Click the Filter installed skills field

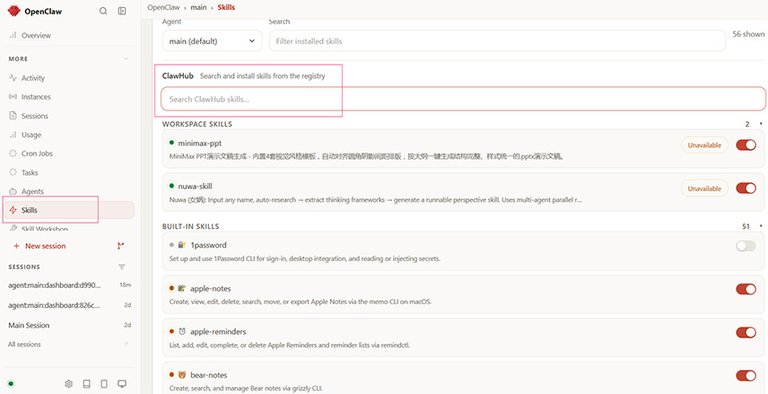[x=497, y=41]
